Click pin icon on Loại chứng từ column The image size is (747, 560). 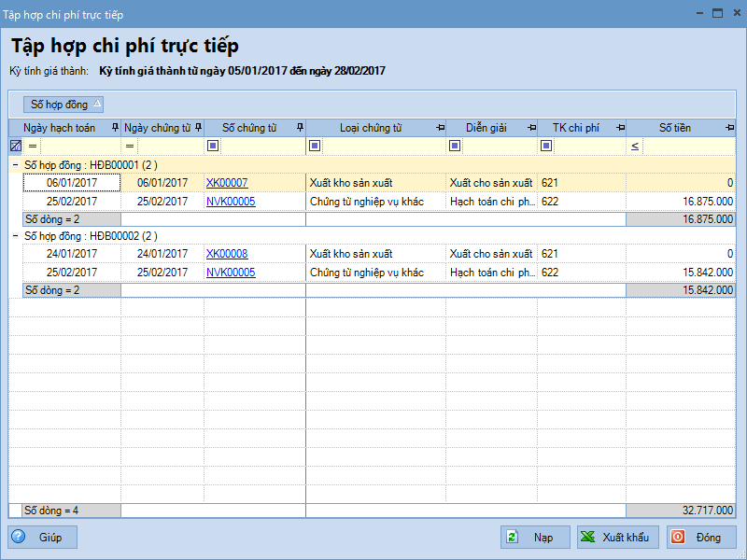point(439,128)
